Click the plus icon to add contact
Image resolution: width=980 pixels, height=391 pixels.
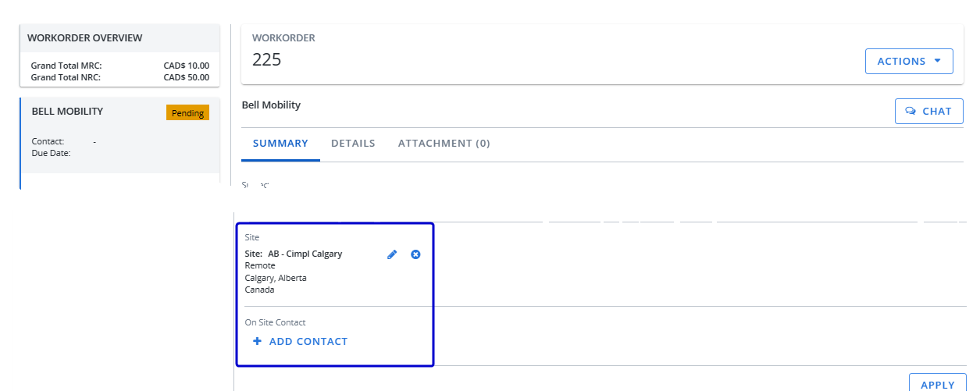click(x=257, y=342)
